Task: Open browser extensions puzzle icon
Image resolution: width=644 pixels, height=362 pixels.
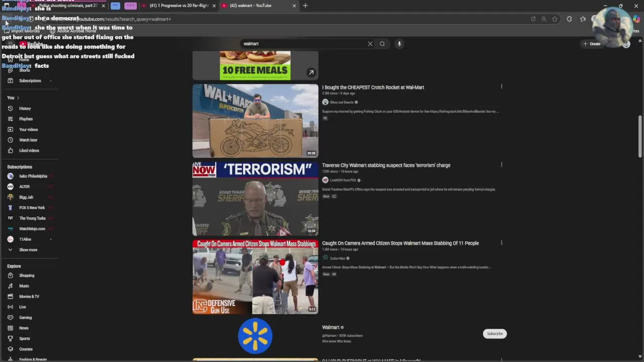Action: coord(569,19)
